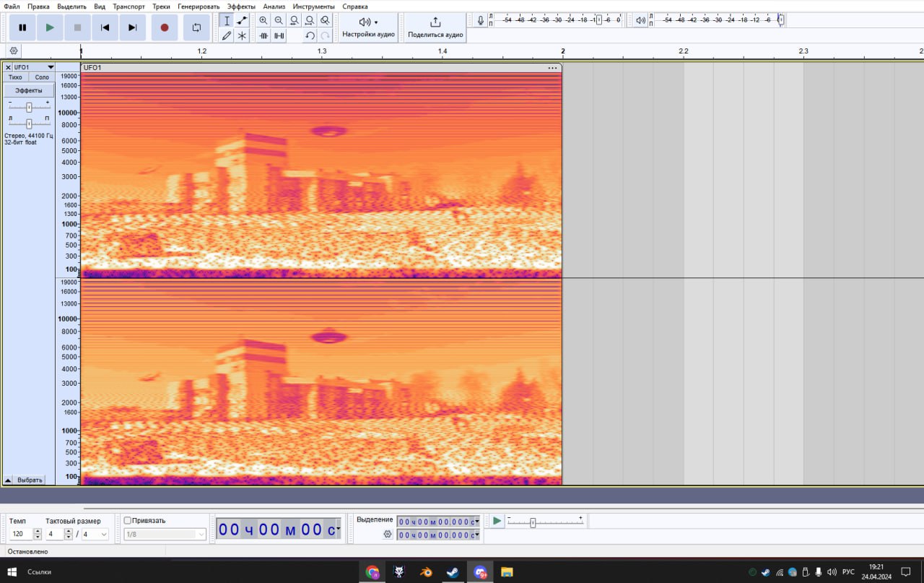Image resolution: width=924 pixels, height=583 pixels.
Task: Skip to the end of the project
Action: tap(133, 27)
